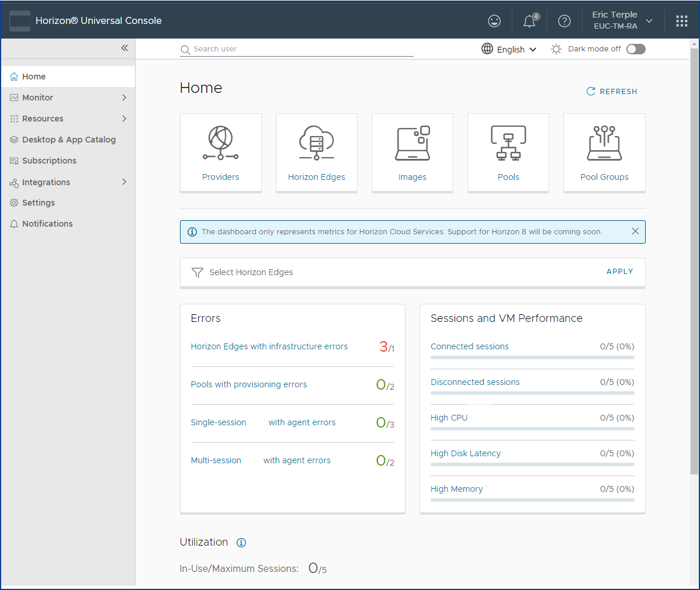Click the Images tile icon
The image size is (700, 590).
point(413,143)
